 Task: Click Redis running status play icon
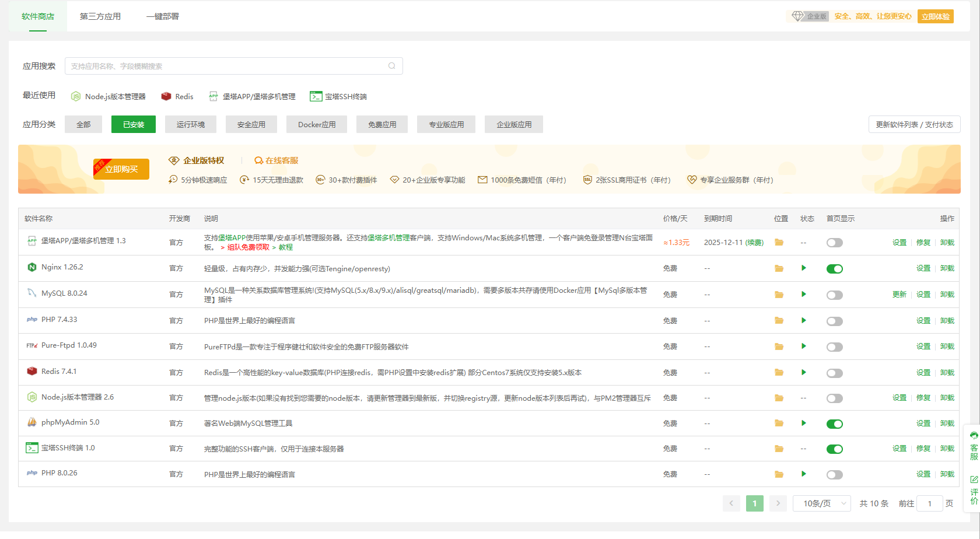(804, 372)
